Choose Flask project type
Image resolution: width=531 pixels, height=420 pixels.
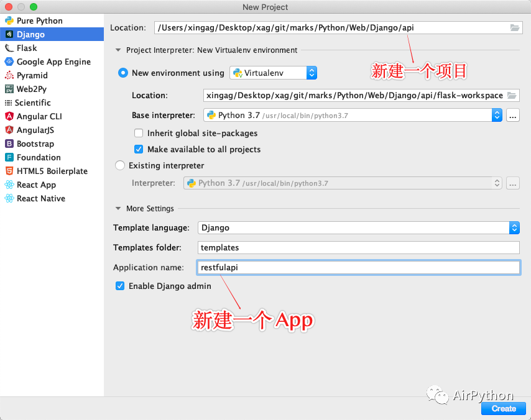(52, 48)
